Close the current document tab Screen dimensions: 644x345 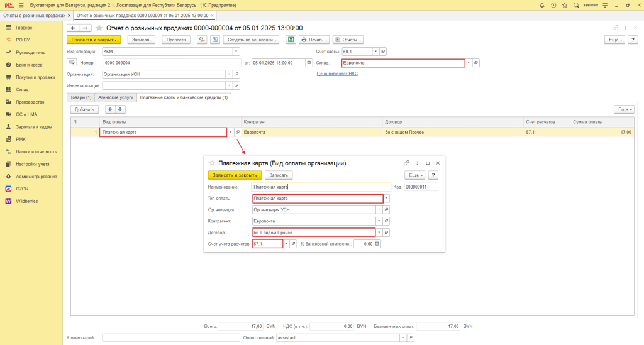tap(213, 16)
